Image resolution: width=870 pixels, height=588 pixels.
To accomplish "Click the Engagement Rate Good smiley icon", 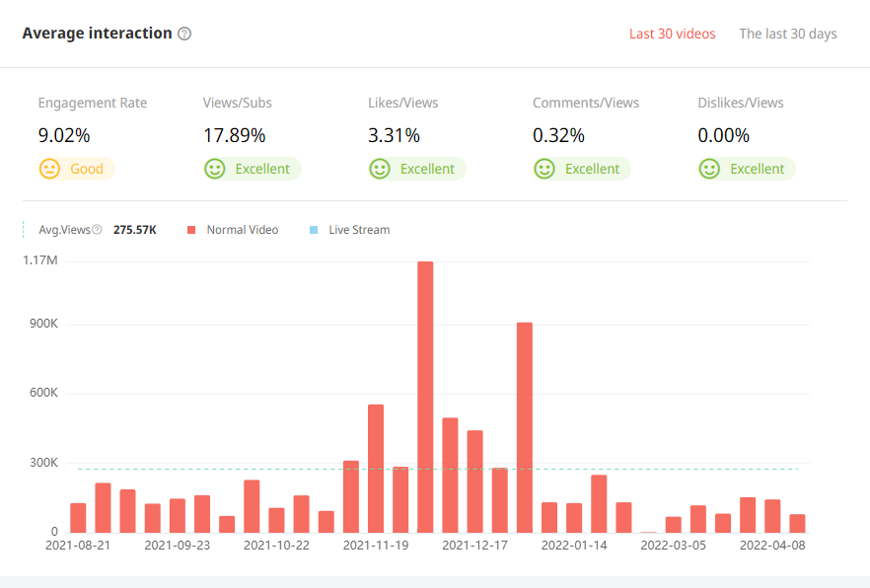I will coord(49,169).
